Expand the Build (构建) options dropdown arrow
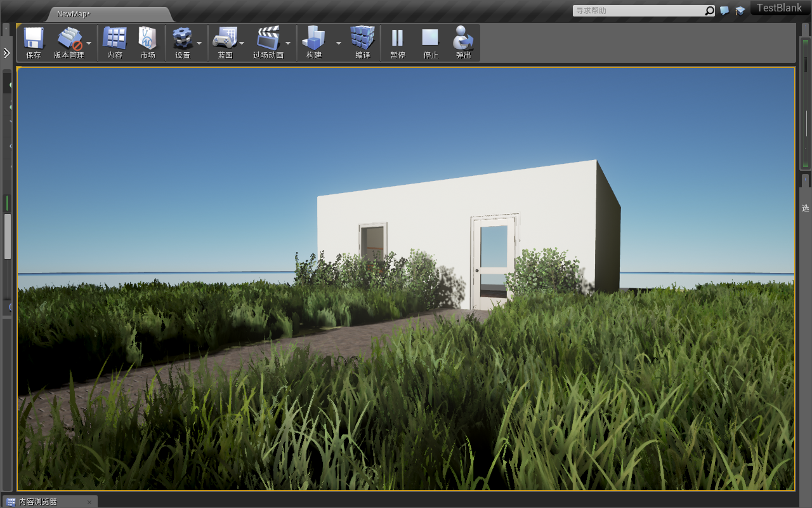Screen dimensions: 812x508 338,43
